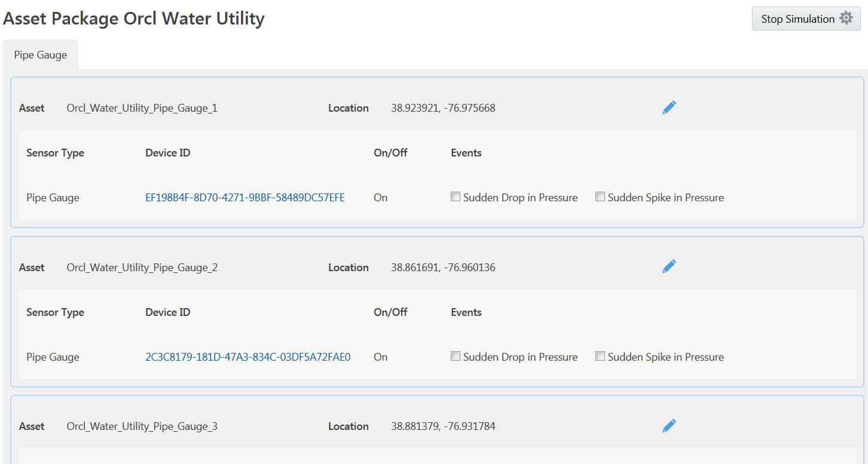Viewport: 868px width, 464px height.
Task: Select the asset name Orcl_Water_Utility_Pipe_Gauge_3
Action: coord(142,426)
